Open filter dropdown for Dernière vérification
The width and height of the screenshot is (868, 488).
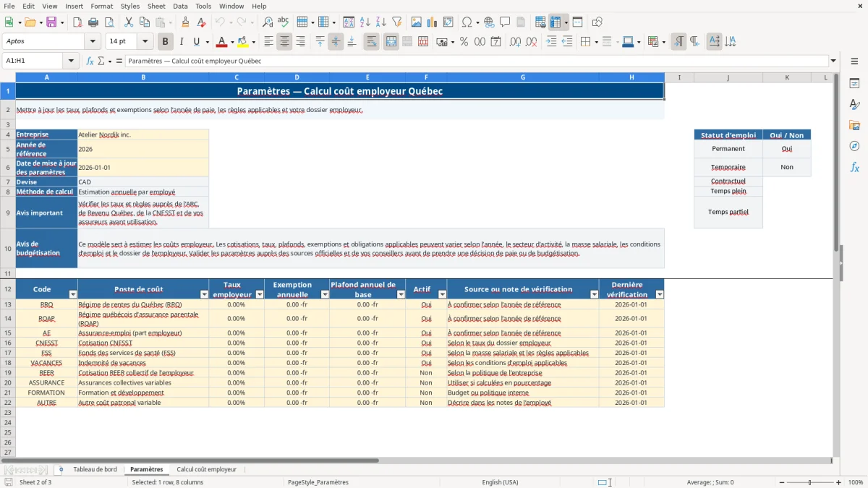tap(659, 294)
